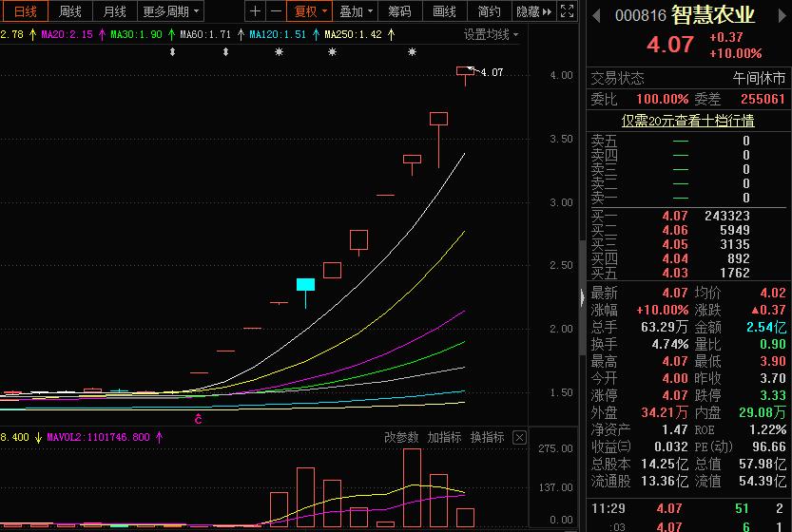Open the 设置均线 dropdown
This screenshot has height=532, width=792.
pos(492,34)
